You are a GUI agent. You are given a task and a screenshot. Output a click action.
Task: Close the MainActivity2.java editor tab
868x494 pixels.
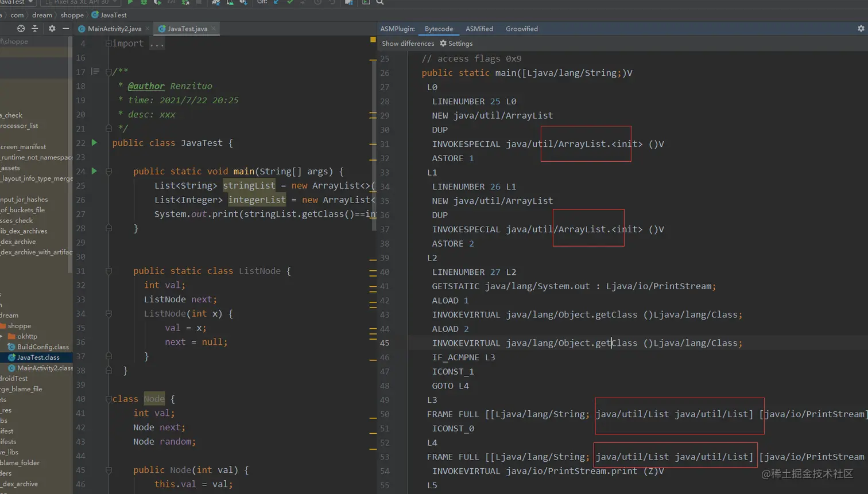[148, 29]
